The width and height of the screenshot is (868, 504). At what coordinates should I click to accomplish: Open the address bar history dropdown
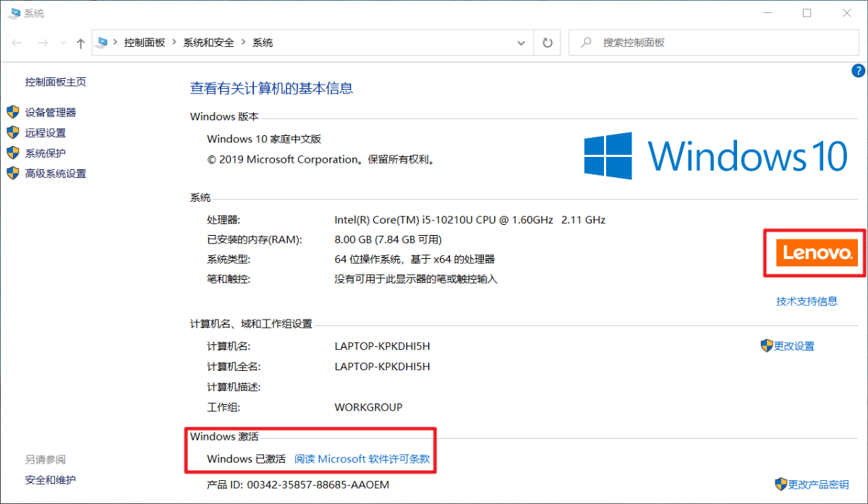click(x=521, y=43)
